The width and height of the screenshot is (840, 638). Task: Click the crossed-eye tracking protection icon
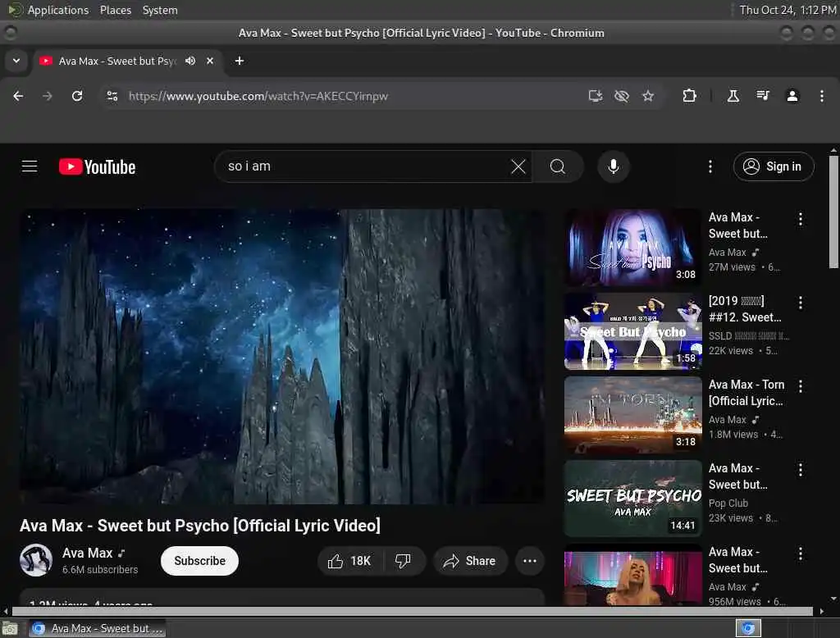[622, 96]
